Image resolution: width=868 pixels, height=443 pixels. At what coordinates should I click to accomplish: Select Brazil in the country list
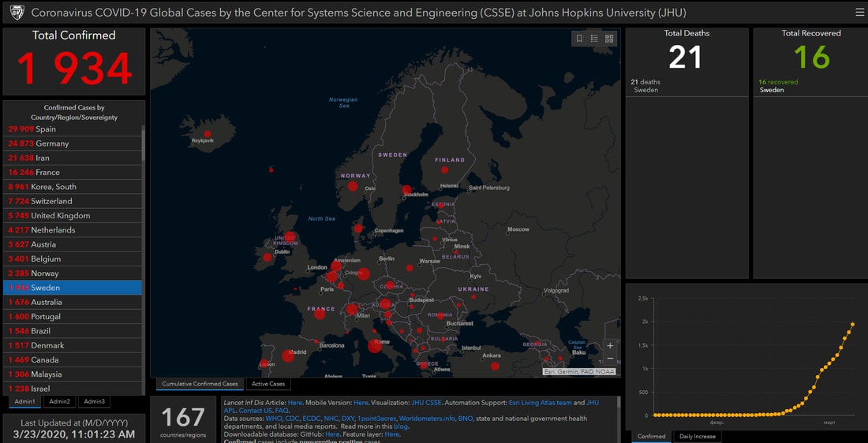[x=73, y=331]
